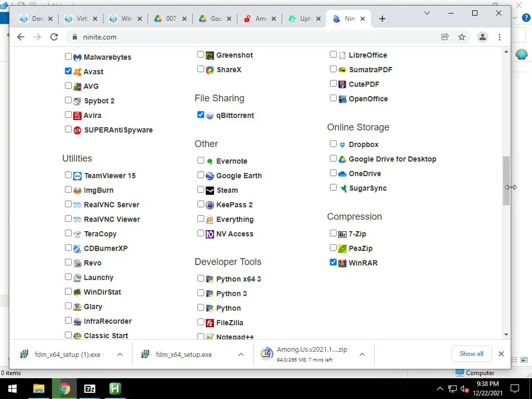This screenshot has height=399, width=532.
Task: Click the ShareX icon
Action: tap(210, 70)
